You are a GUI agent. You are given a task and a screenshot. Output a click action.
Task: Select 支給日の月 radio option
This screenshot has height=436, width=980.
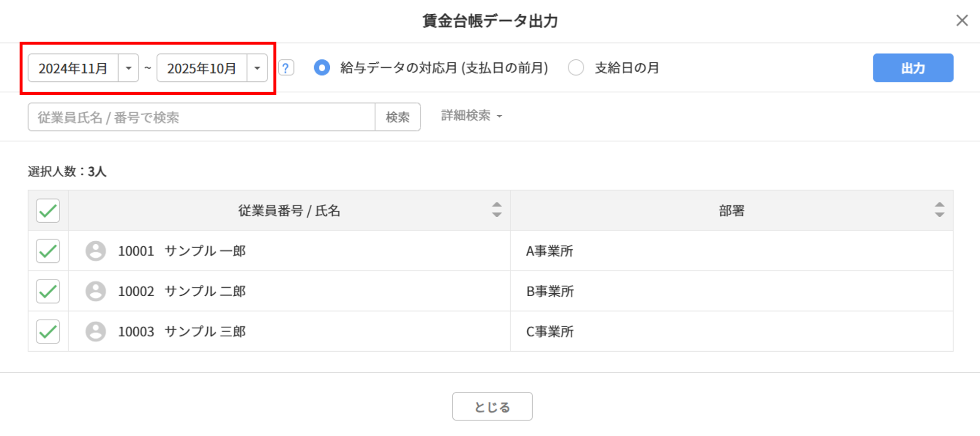[x=576, y=68]
